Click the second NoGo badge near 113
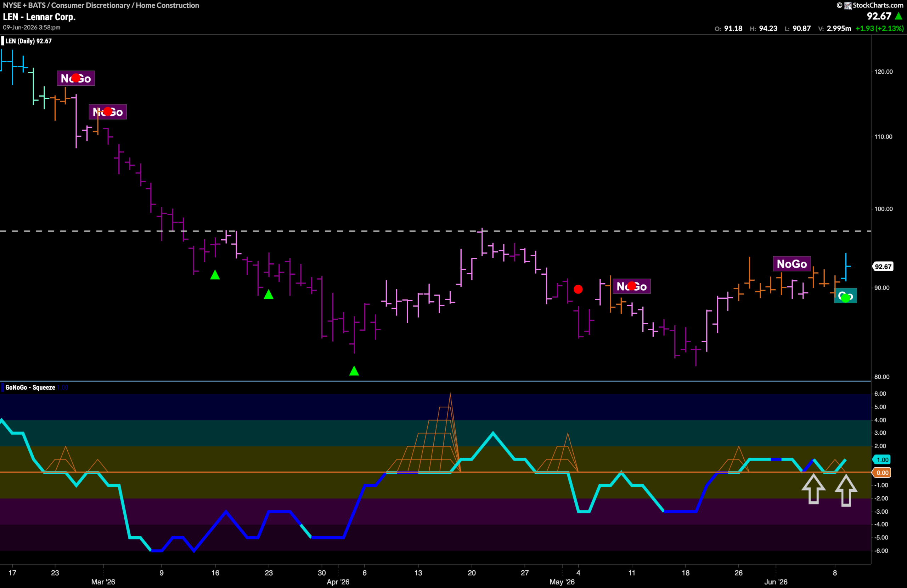 (108, 112)
